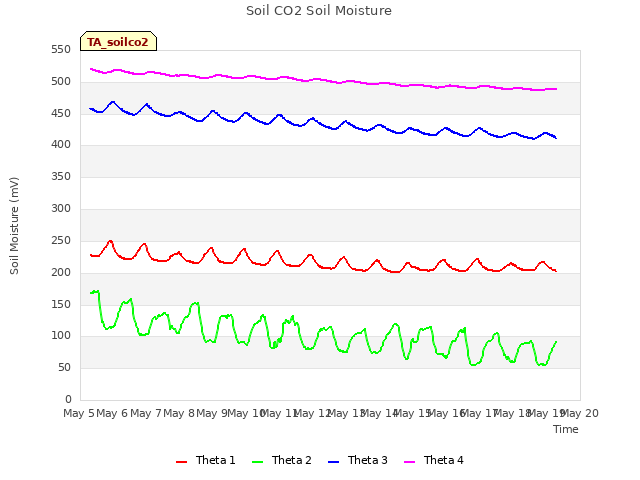
Task: Click the red Theta 1 legend swatch
Action: (x=181, y=462)
